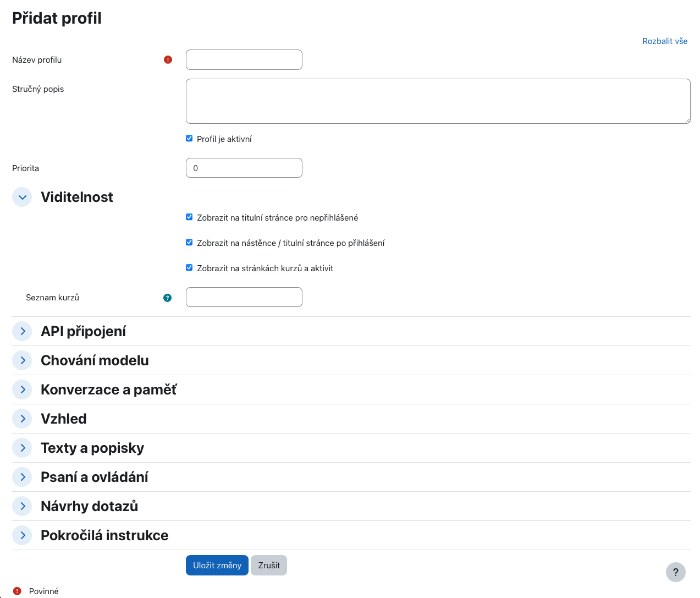Expand the Chování modelu section
The height and width of the screenshot is (598, 700).
(23, 360)
